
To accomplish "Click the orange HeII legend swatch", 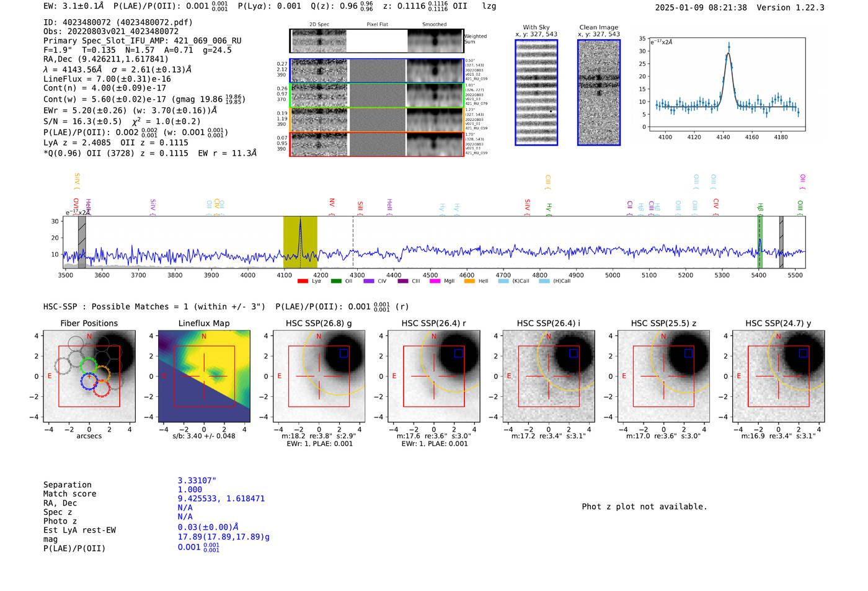I will pyautogui.click(x=469, y=281).
